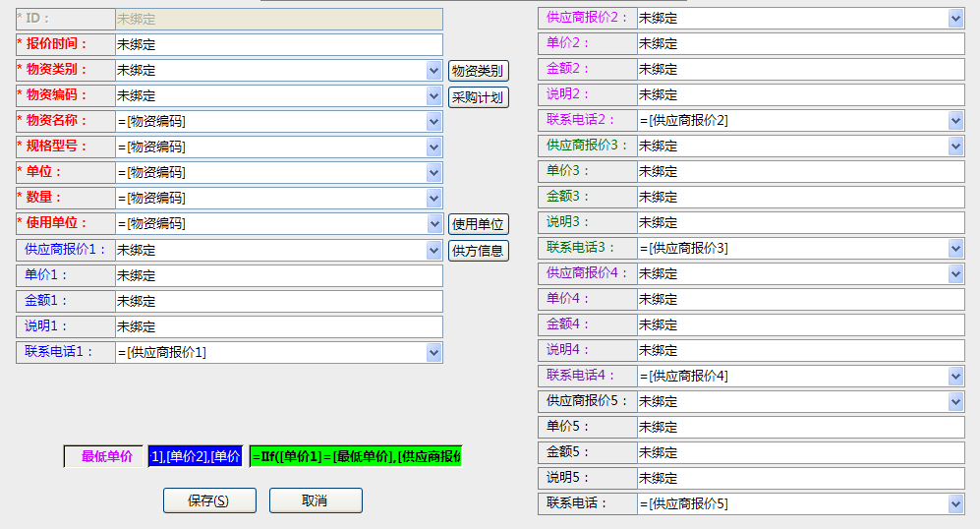Expand the 联系电话4 dropdown arrow
The height and width of the screenshot is (529, 980).
point(955,377)
